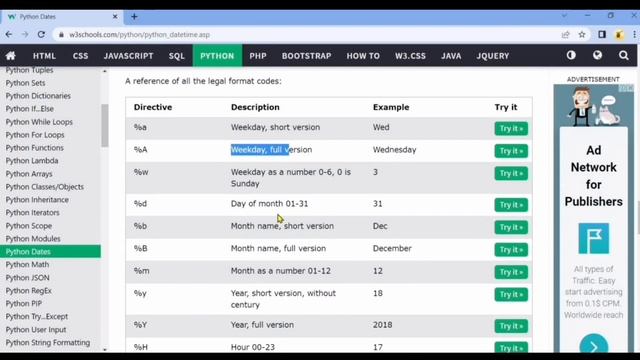The image size is (640, 360).
Task: Open JAVA in top navbar
Action: click(451, 56)
